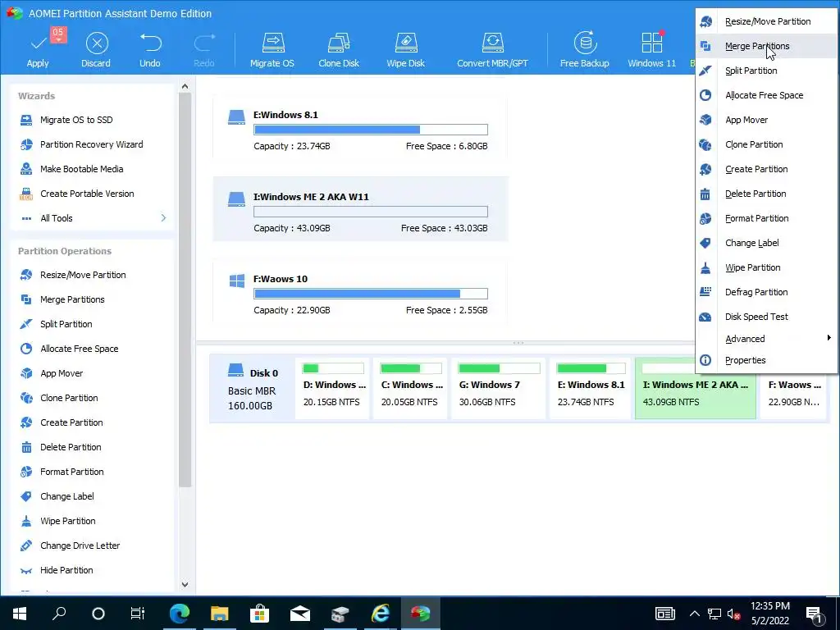Undo last operation

(x=150, y=50)
